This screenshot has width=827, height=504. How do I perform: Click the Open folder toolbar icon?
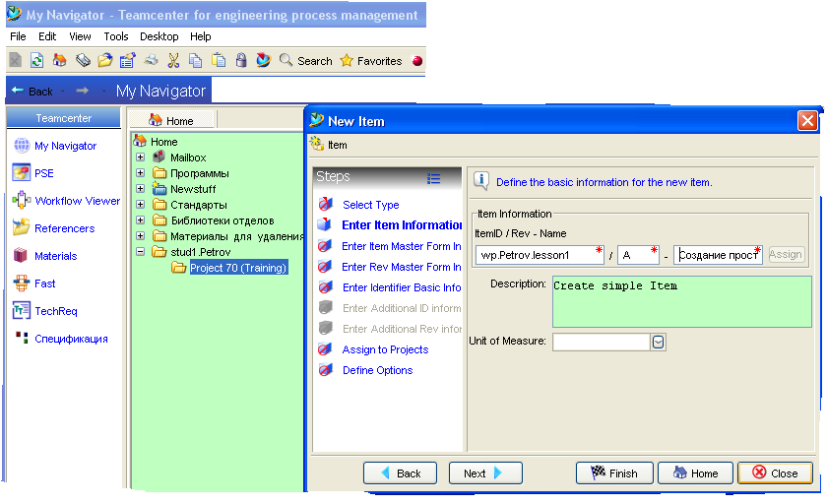(x=105, y=61)
